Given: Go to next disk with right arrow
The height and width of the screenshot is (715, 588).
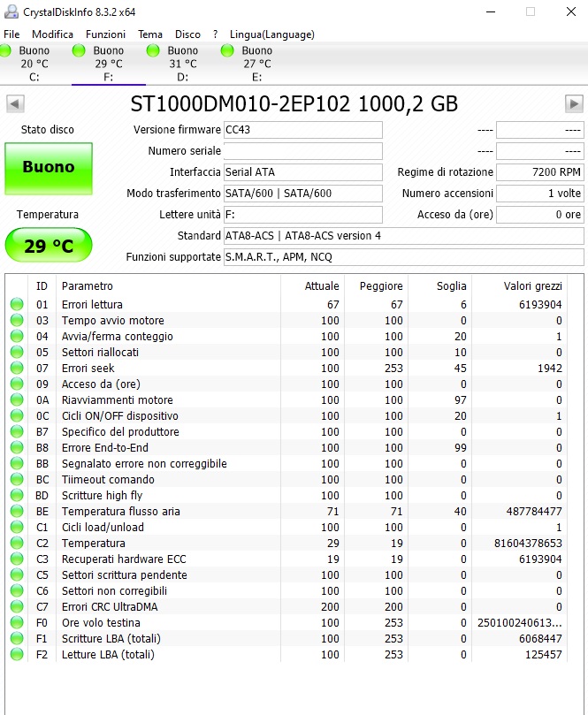Looking at the screenshot, I should [x=574, y=104].
